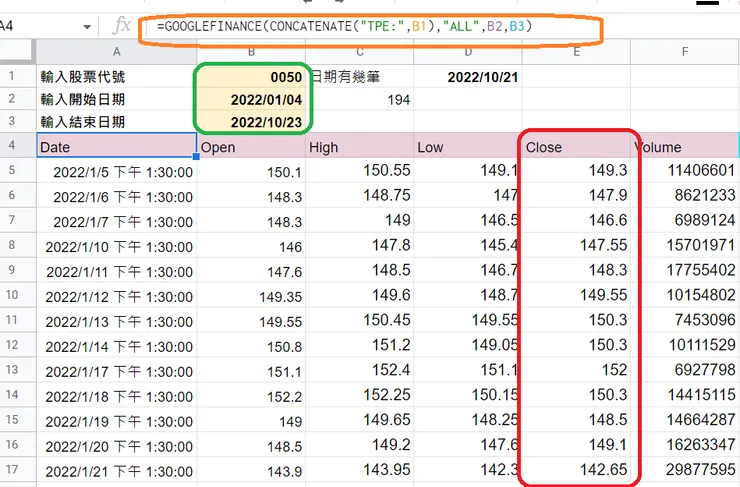Viewport: 740px width, 487px height.
Task: Click High value 152.4
Action: tap(360, 370)
